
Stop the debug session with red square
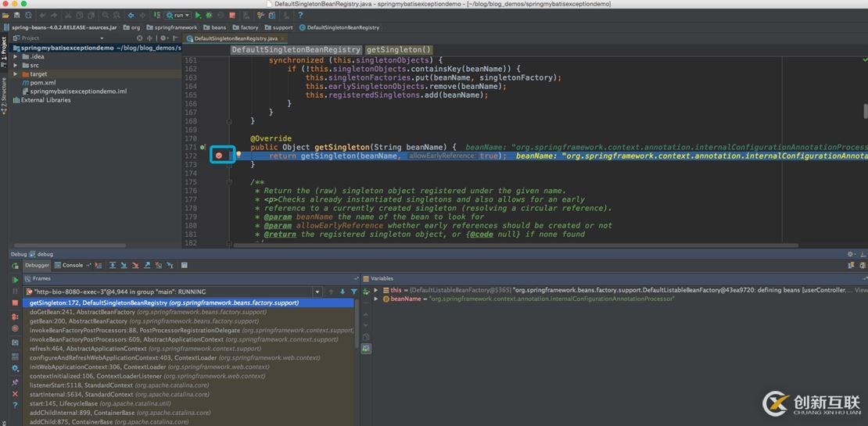click(15, 303)
